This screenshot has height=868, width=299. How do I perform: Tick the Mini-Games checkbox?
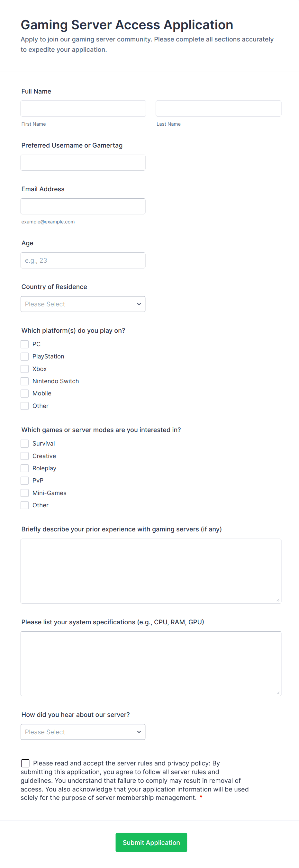coord(25,493)
